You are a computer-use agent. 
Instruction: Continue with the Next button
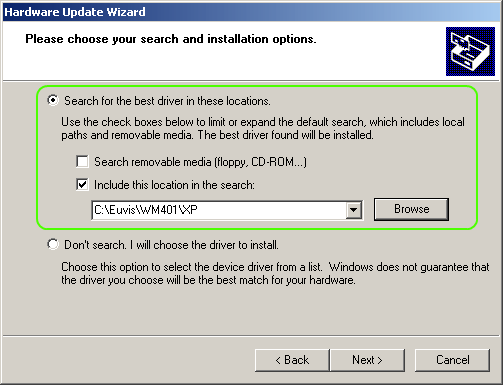367,360
